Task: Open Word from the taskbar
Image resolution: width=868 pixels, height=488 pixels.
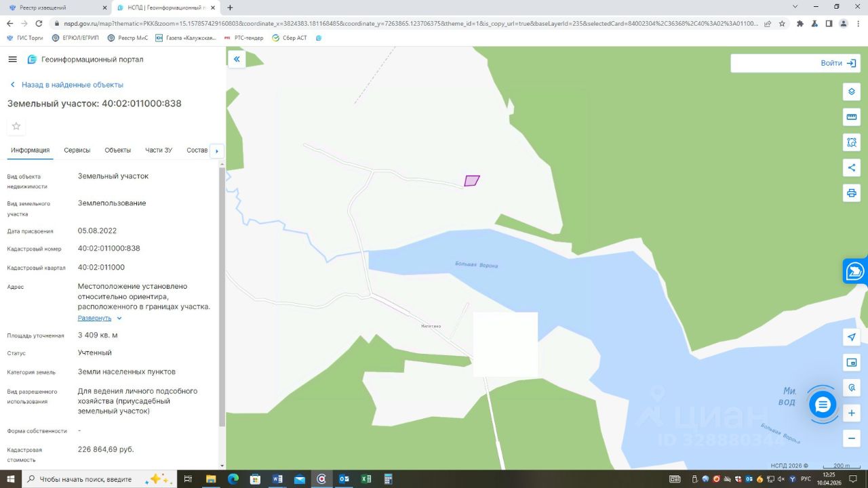Action: [x=277, y=479]
